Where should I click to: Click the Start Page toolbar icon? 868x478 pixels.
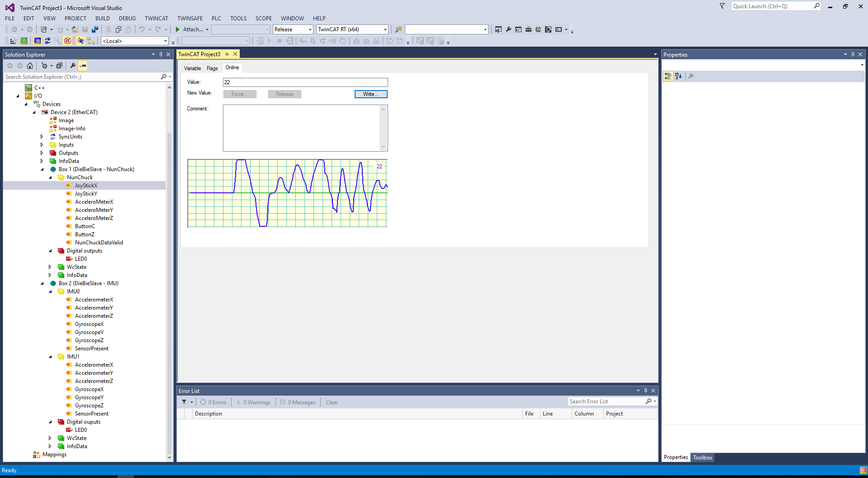(538, 29)
